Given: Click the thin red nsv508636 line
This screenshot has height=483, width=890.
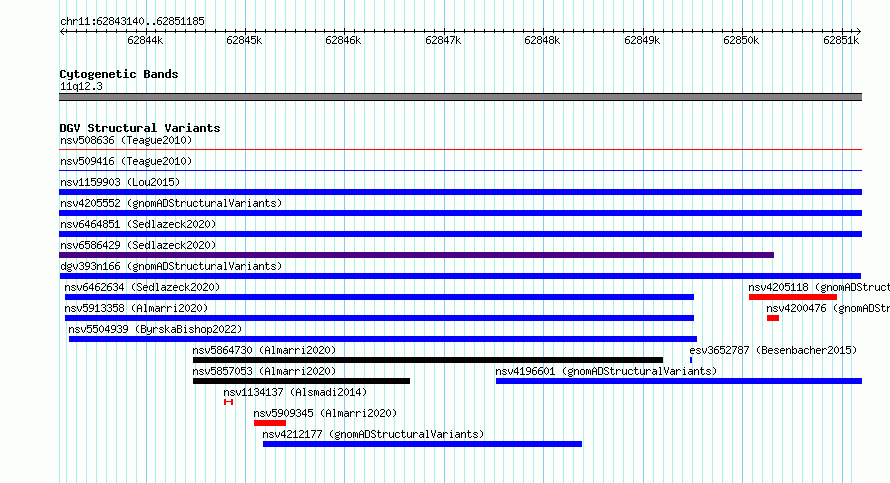Looking at the screenshot, I should (x=460, y=150).
